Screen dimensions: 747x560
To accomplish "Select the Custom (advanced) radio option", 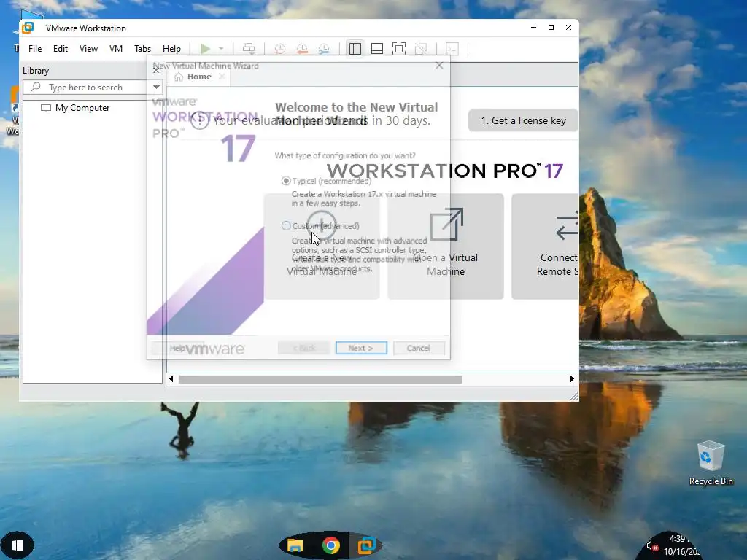I will [286, 226].
